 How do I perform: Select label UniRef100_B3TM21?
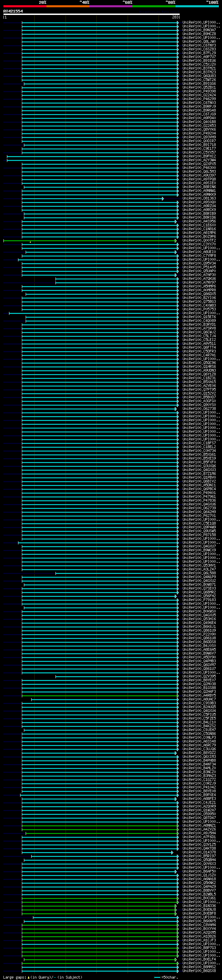tap(199, 68)
